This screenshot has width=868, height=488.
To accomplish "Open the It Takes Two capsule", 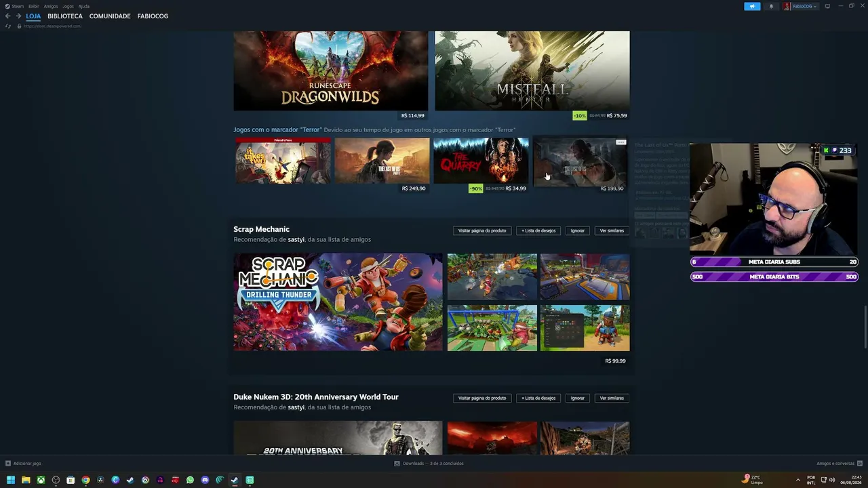I will 283,161.
